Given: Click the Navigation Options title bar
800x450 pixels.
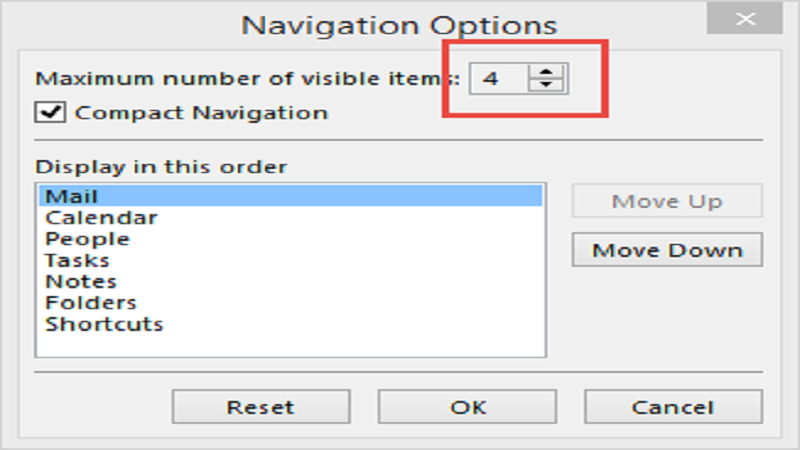Looking at the screenshot, I should (x=399, y=24).
